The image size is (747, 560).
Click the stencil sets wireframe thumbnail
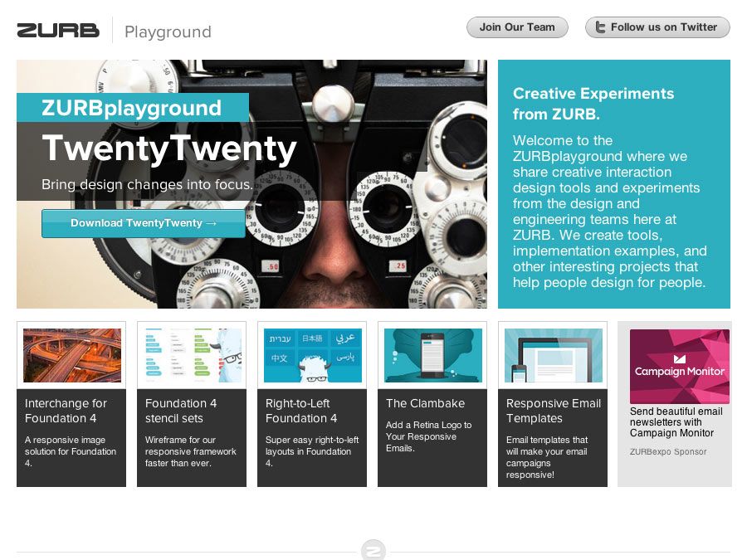(x=193, y=355)
